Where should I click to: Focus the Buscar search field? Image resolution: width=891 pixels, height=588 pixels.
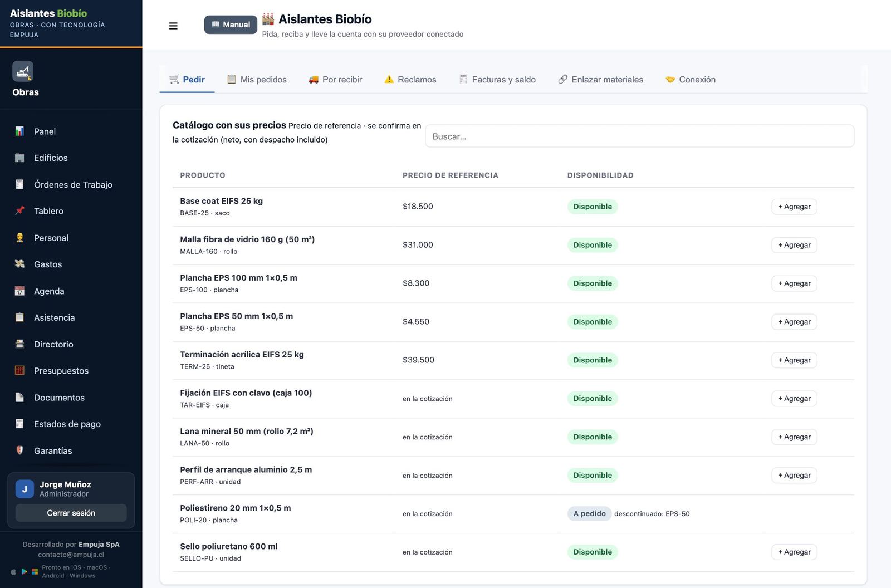[x=639, y=136]
